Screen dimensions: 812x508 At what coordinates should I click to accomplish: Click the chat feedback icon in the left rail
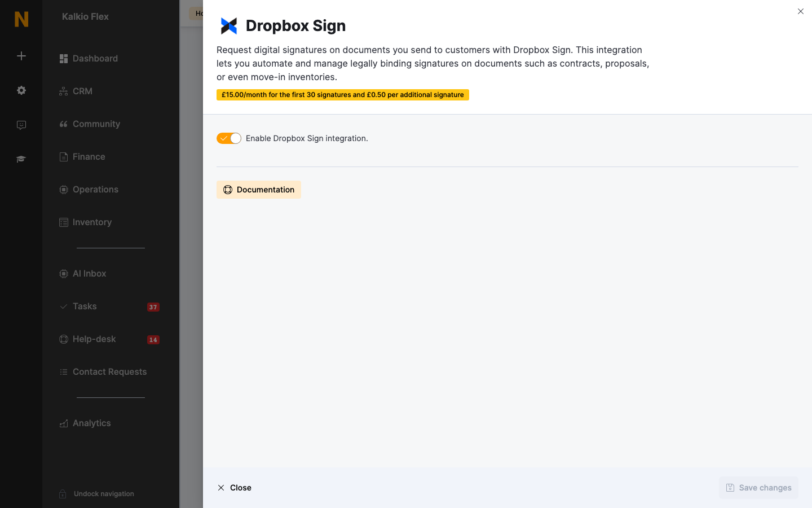tap(21, 125)
